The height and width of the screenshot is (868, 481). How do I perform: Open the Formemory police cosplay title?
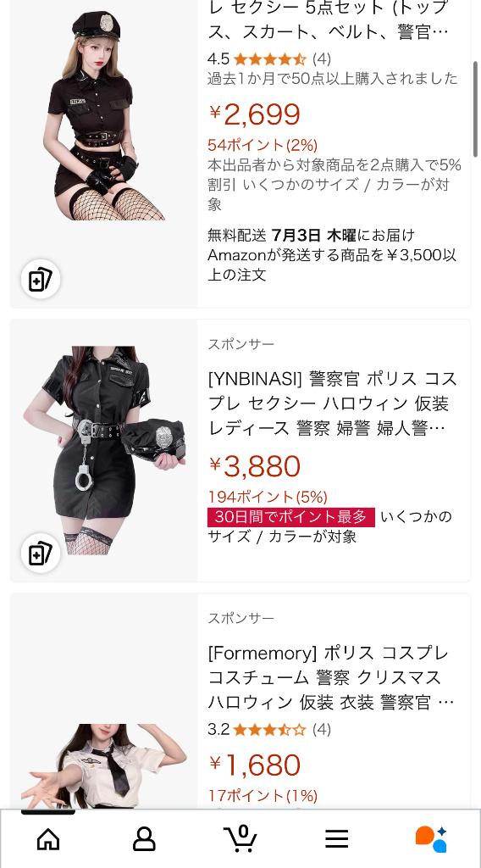coord(330,677)
